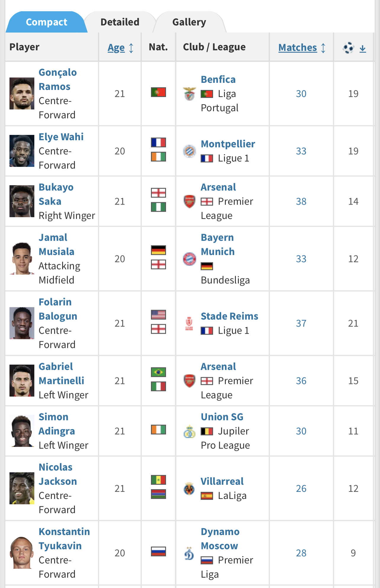Screen dimensions: 380x588
Task: Switch to the Gallery tab
Action: coord(189,22)
